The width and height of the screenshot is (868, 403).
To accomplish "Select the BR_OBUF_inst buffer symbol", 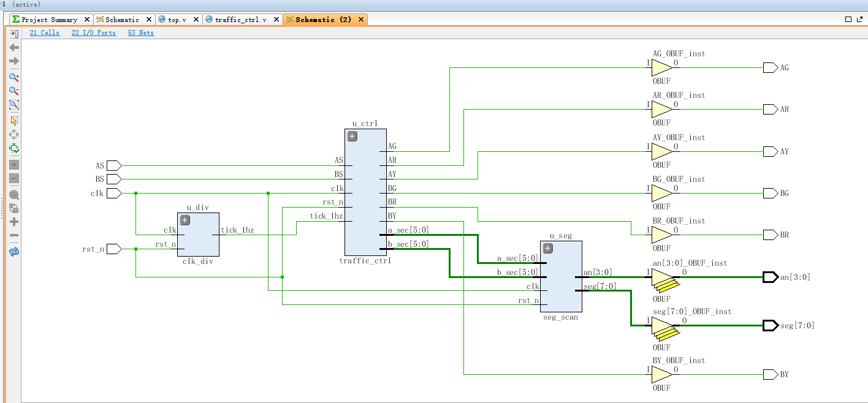I will [x=661, y=235].
